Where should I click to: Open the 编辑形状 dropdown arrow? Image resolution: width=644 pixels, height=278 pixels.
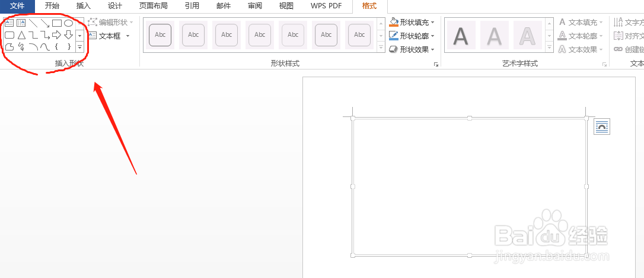(132, 23)
